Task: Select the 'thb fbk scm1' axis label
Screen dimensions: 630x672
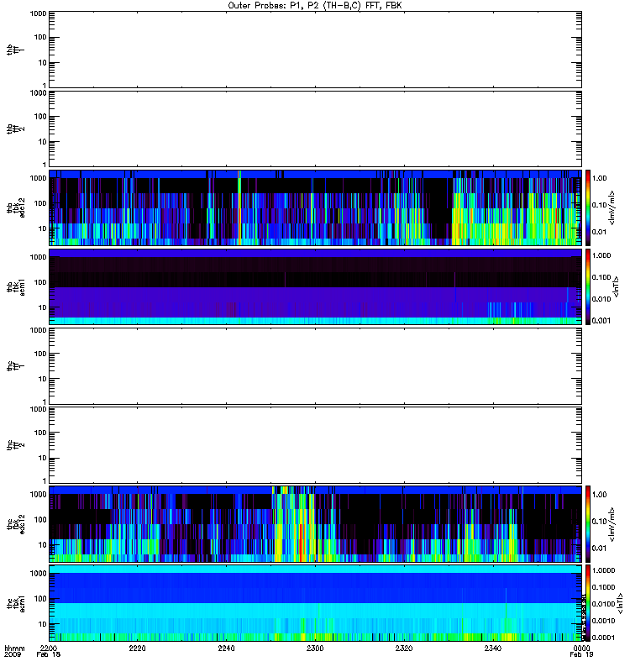Action: 15,286
